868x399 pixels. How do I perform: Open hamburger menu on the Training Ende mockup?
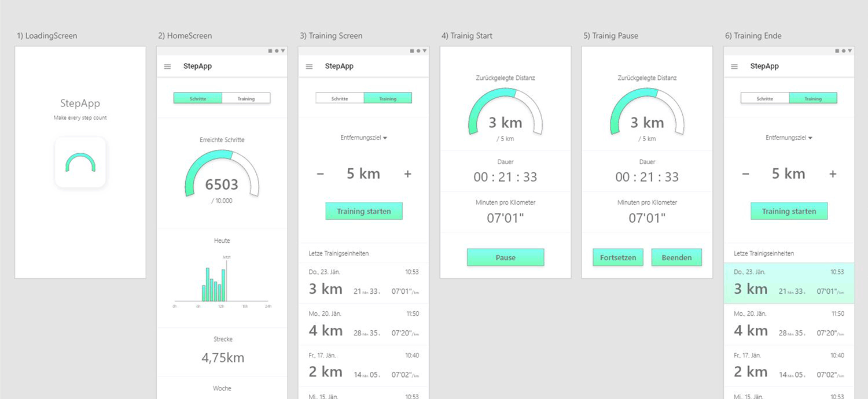pyautogui.click(x=734, y=66)
